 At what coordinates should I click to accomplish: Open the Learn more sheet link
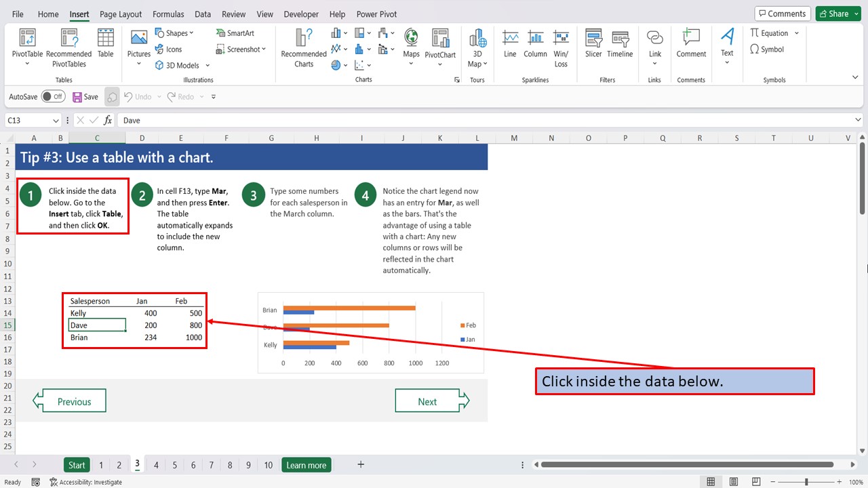306,465
